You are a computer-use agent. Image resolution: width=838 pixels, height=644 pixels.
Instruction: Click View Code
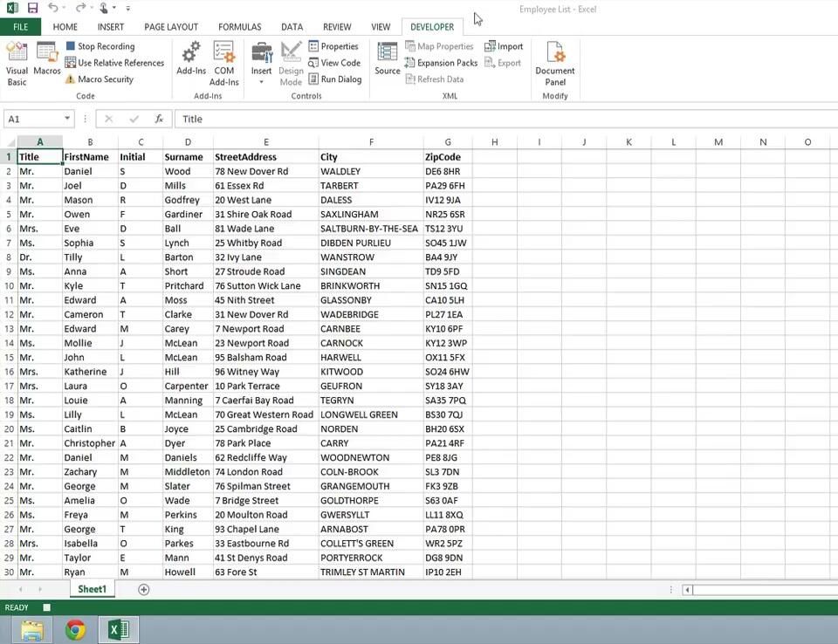pyautogui.click(x=334, y=63)
